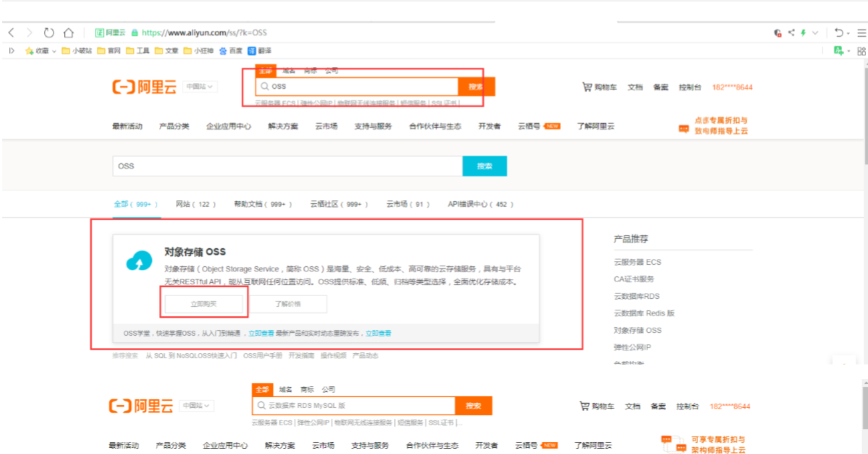Open the browser home page icon
Screen dimensions: 868x454
pos(68,32)
